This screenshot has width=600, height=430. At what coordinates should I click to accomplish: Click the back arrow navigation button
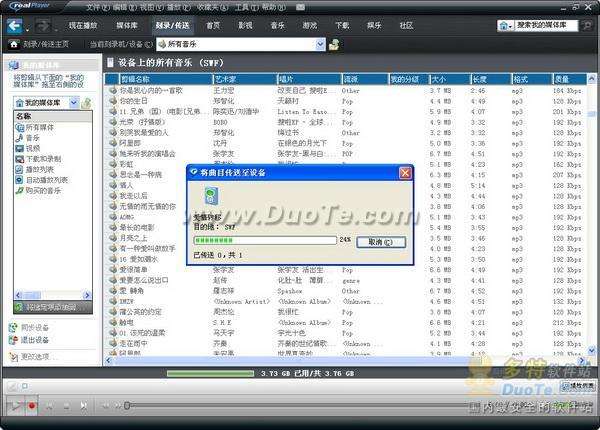13,44
